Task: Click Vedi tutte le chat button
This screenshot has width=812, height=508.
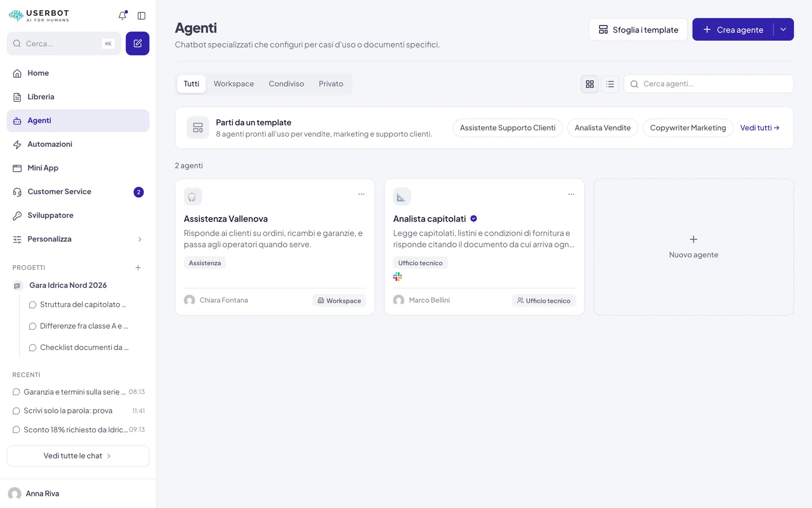Action: point(78,456)
